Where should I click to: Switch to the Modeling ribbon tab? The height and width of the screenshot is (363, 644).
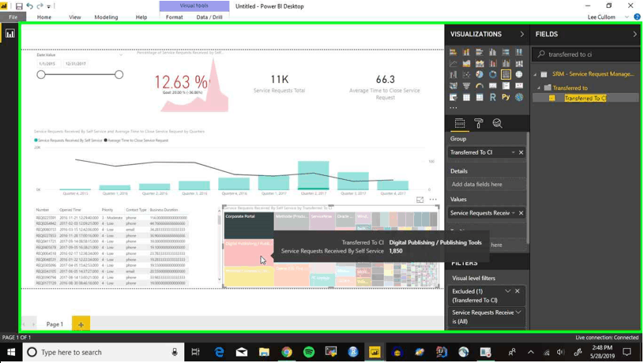[x=106, y=17]
